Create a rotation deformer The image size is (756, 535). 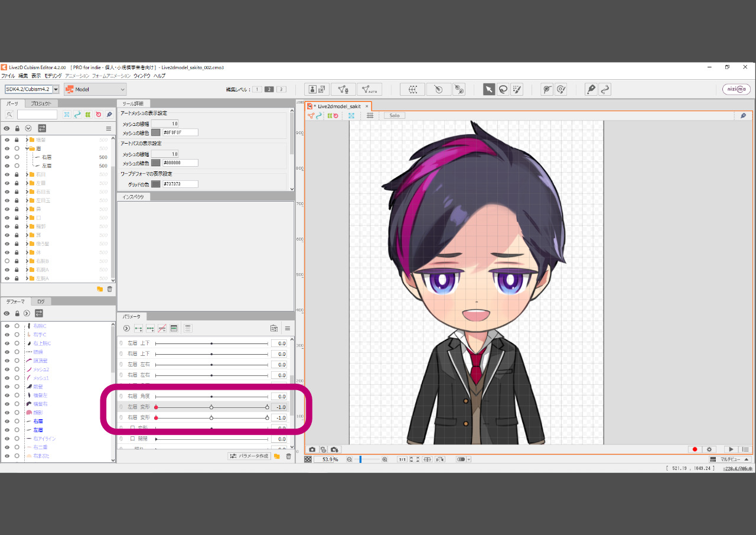(x=438, y=89)
